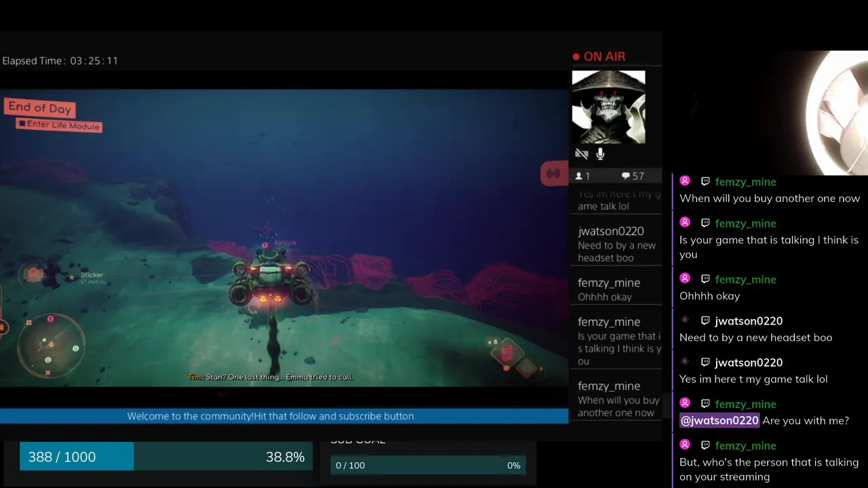Open jwatson0220 above right chat 'Need to by a new headset boo'

click(749, 321)
